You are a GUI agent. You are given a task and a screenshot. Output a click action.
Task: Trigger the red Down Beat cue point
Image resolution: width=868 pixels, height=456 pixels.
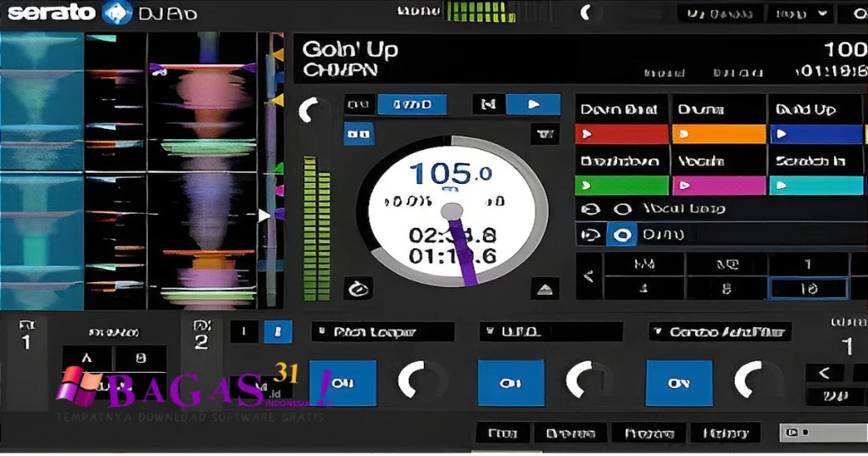coord(621,134)
